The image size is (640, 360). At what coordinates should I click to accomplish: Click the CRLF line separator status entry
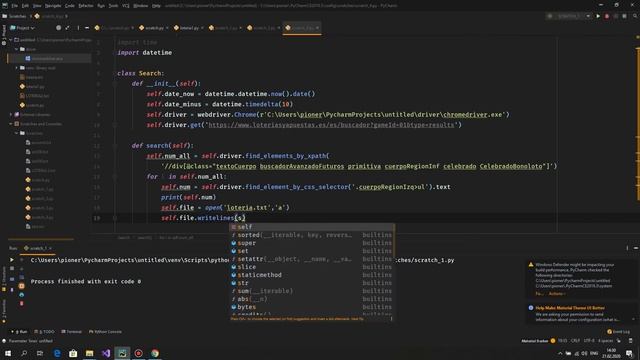point(576,341)
